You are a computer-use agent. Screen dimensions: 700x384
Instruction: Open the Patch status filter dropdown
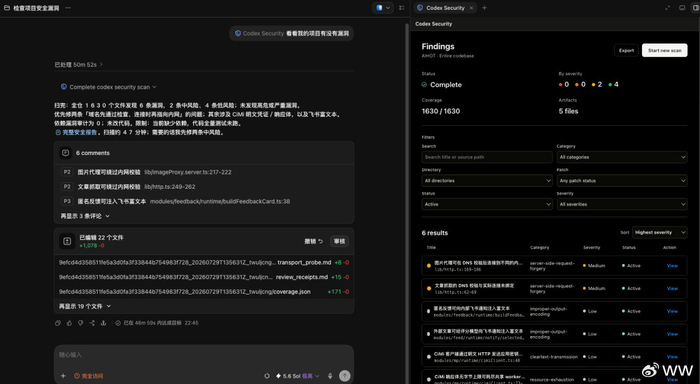(x=622, y=181)
